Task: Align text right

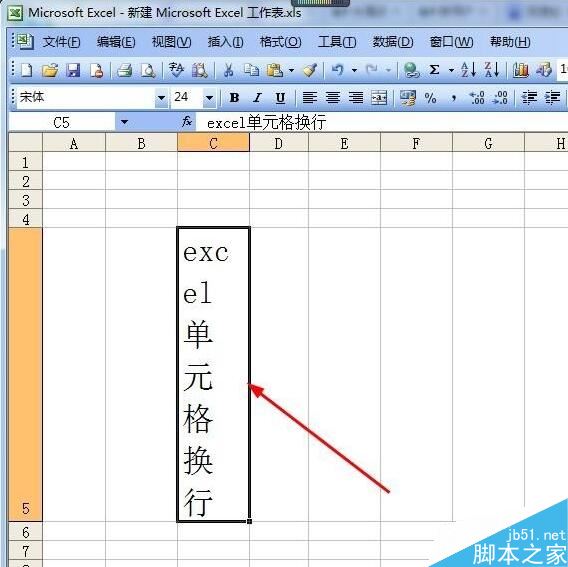Action: coord(356,97)
